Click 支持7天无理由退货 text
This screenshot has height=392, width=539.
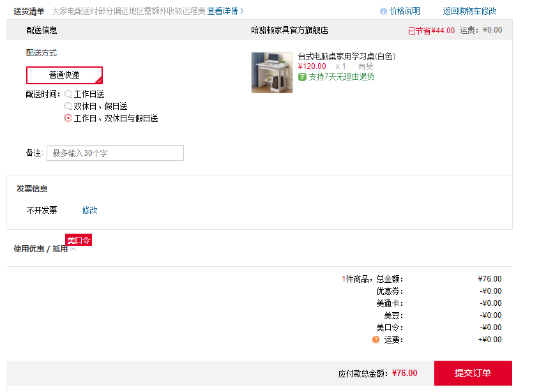[341, 77]
